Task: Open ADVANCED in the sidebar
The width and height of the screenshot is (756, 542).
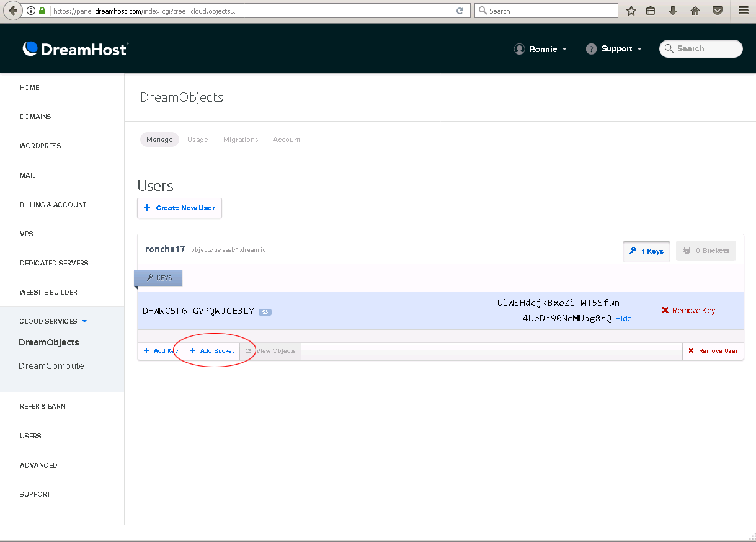Action: (x=38, y=465)
